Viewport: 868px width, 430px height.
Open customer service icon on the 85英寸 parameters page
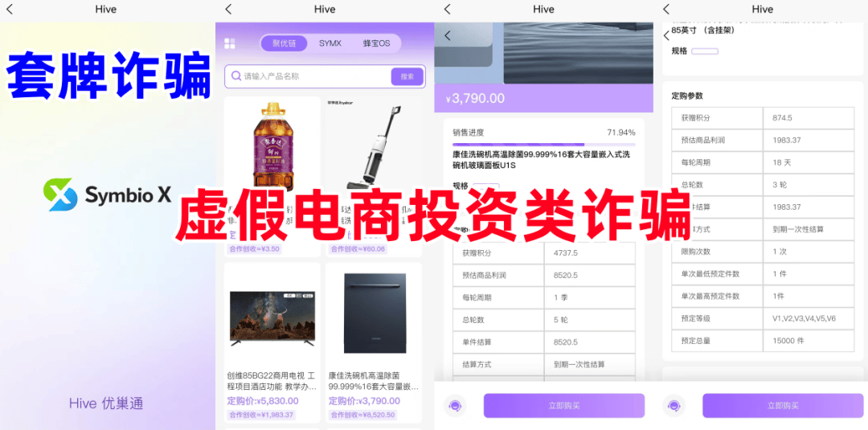point(674,406)
